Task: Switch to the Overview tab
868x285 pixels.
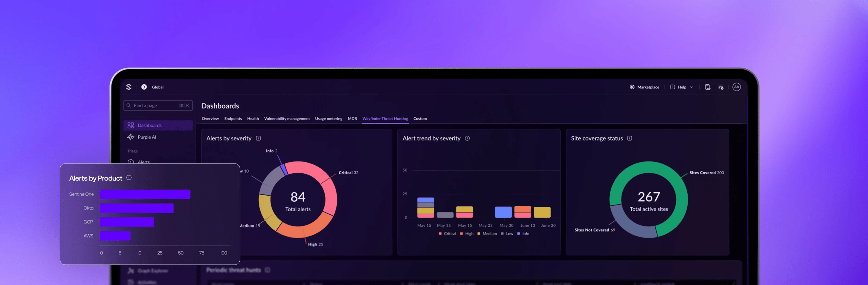Action: pyautogui.click(x=210, y=118)
